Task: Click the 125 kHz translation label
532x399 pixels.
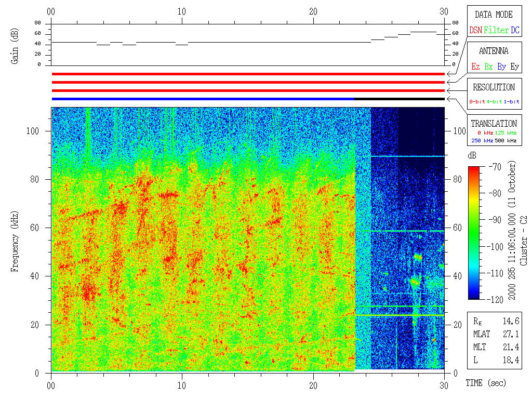Action: (x=507, y=134)
